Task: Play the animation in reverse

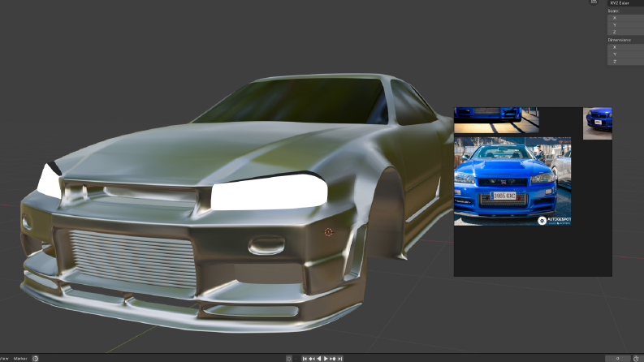Action: [319, 359]
